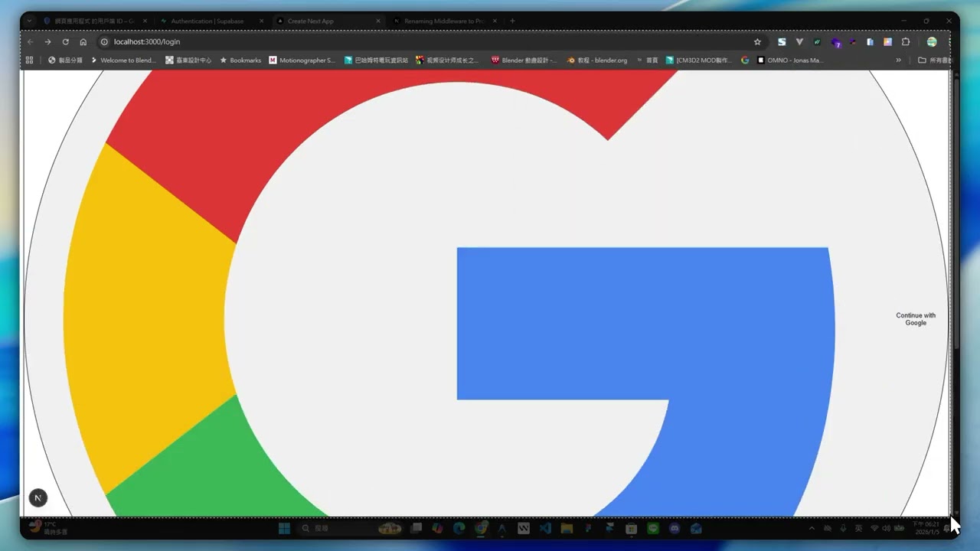The width and height of the screenshot is (980, 551).
Task: Open LINE from the taskbar
Action: click(x=653, y=528)
